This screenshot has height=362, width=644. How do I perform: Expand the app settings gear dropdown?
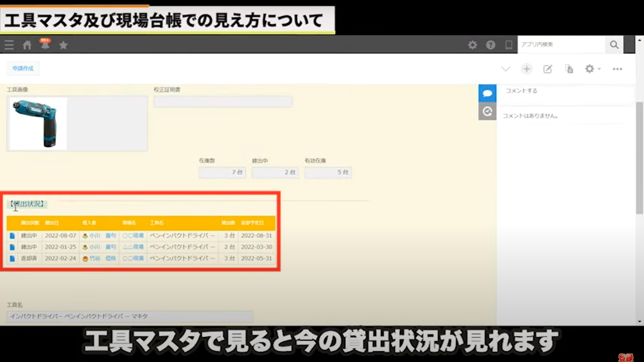(x=592, y=69)
